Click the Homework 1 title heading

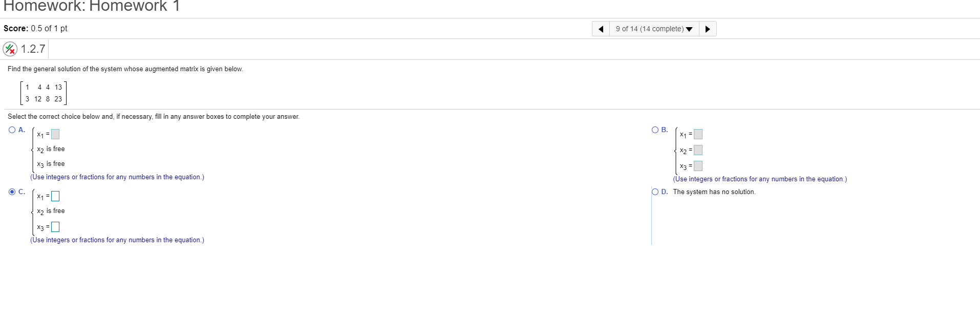pyautogui.click(x=92, y=6)
